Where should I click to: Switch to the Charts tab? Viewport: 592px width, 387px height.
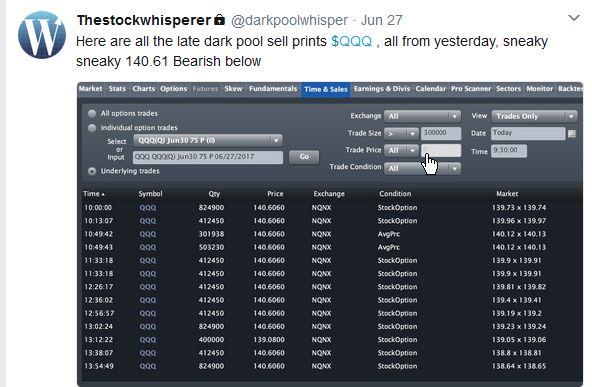143,89
